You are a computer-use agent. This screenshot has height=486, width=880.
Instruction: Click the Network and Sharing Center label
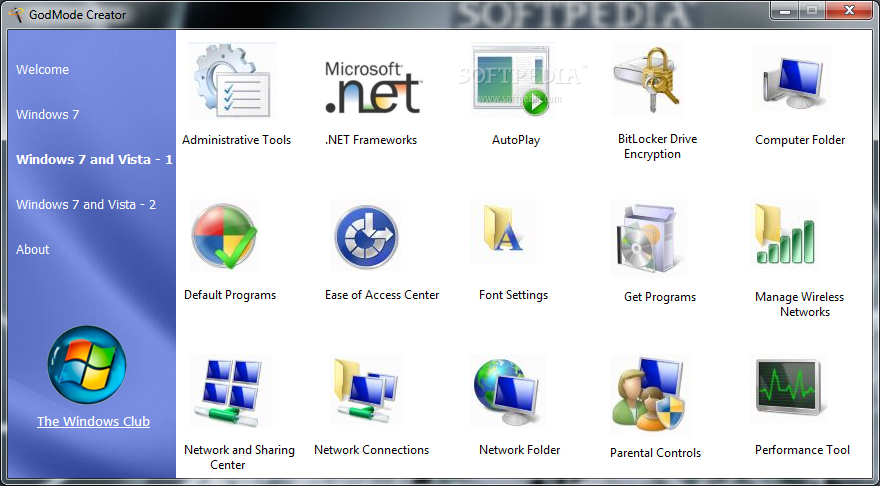click(239, 457)
